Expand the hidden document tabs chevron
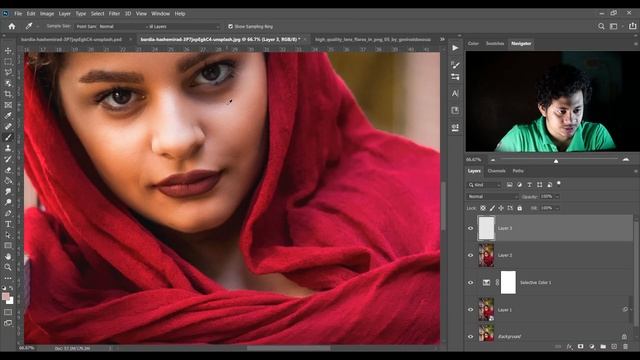The image size is (640, 360). tap(442, 39)
